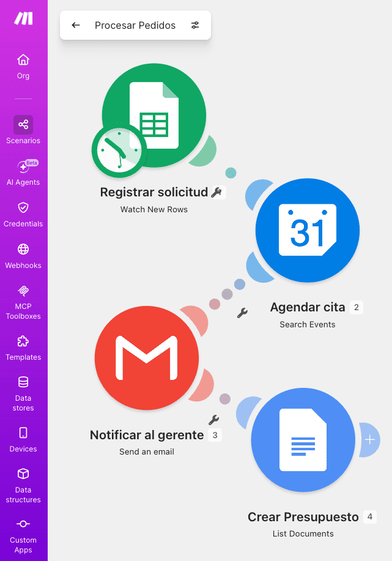
Task: Open the Credentials section
Action: click(x=23, y=215)
